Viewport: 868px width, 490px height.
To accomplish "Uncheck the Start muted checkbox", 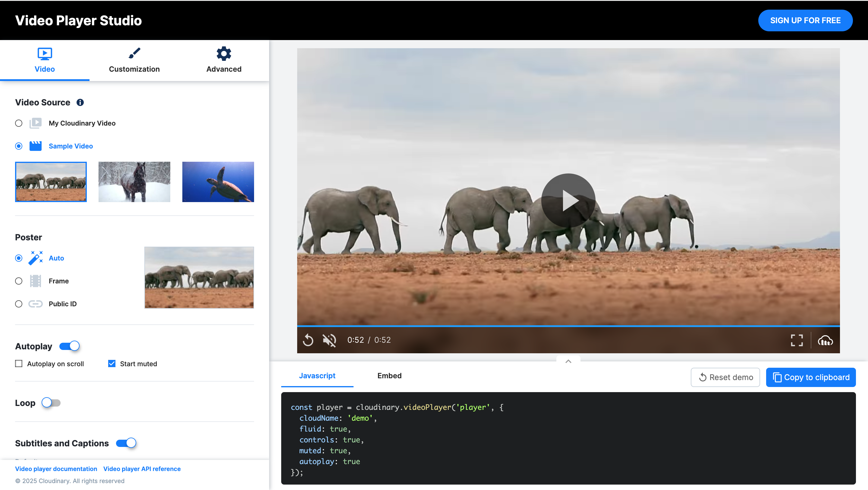I will click(x=112, y=364).
